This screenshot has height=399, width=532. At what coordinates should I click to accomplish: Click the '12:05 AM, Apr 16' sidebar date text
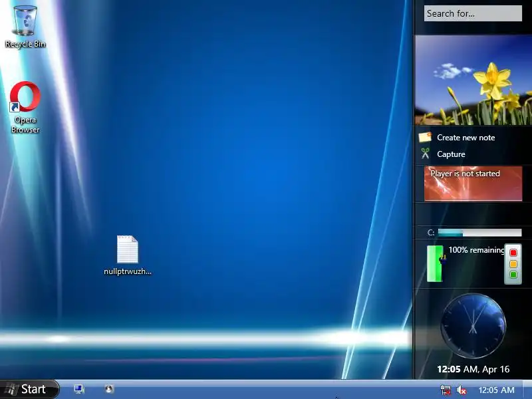click(473, 369)
